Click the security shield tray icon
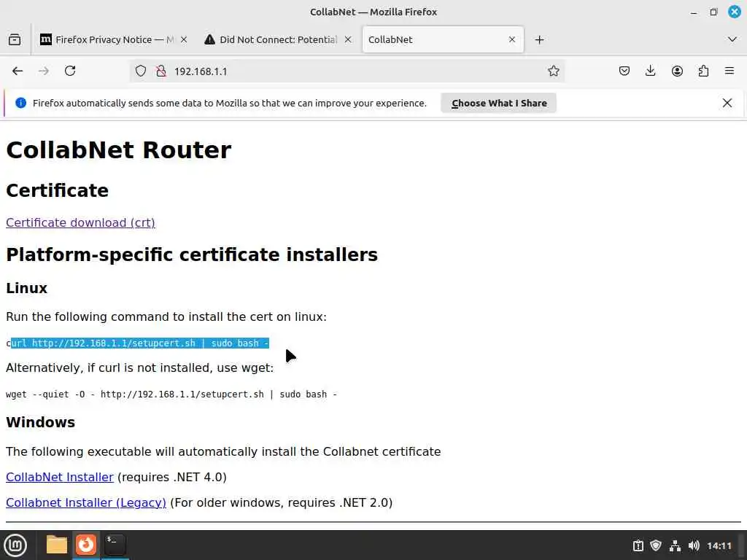Image resolution: width=747 pixels, height=560 pixels. point(656,545)
